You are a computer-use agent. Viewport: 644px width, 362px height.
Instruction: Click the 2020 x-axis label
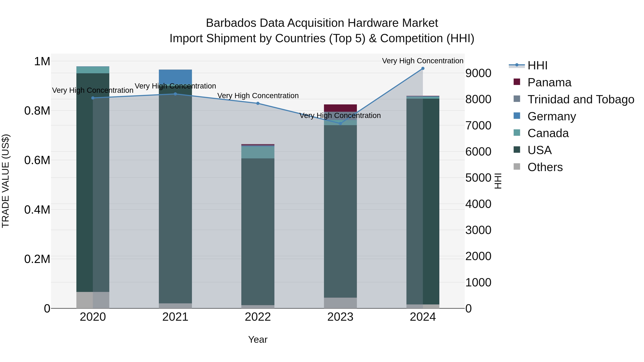point(93,317)
